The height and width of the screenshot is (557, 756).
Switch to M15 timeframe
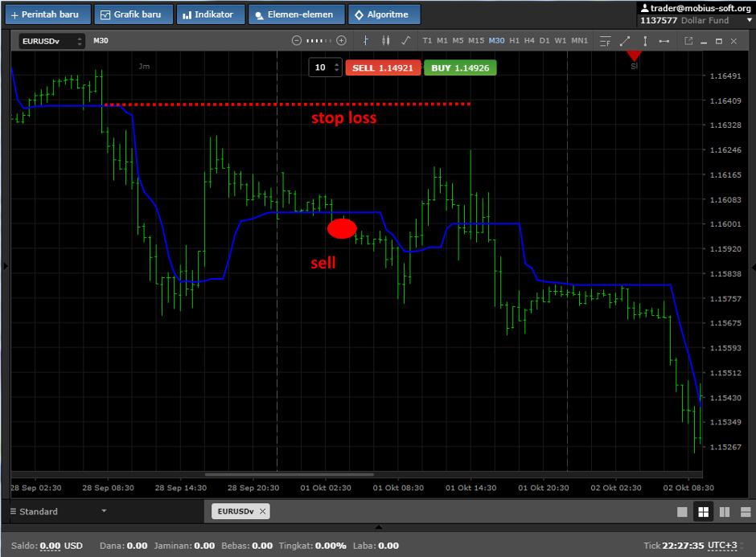pyautogui.click(x=476, y=41)
